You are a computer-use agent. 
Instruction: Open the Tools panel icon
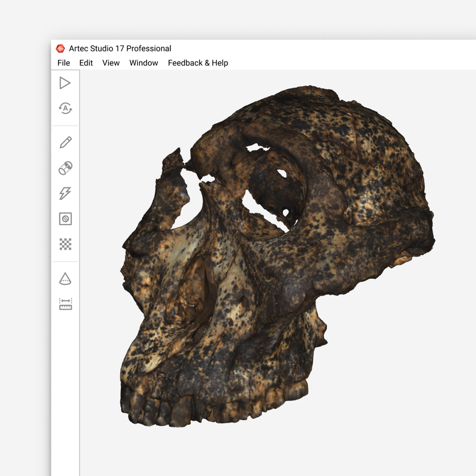(65, 168)
